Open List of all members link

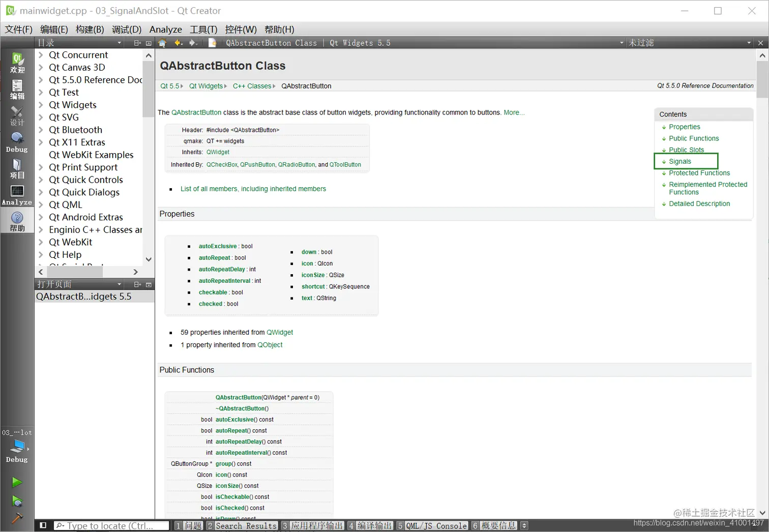tap(253, 189)
